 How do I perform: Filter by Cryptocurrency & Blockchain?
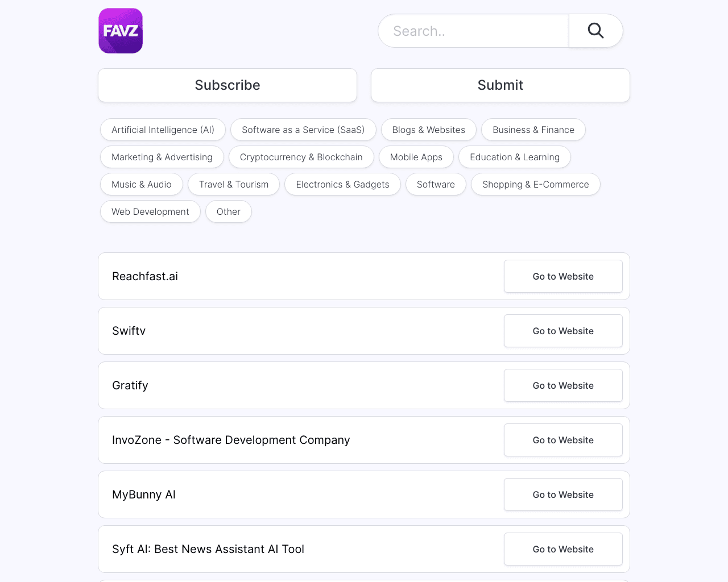[x=301, y=157]
